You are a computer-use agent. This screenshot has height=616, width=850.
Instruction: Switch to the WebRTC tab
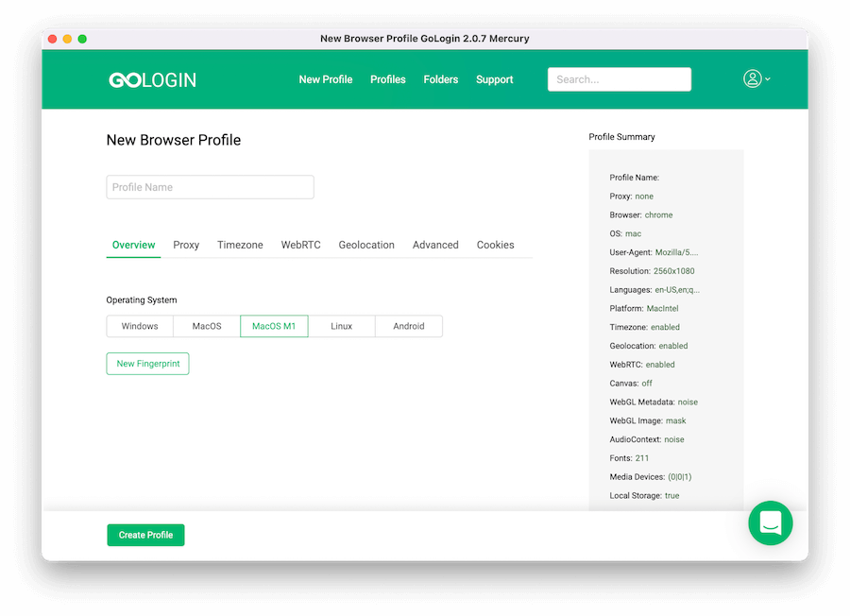(301, 245)
